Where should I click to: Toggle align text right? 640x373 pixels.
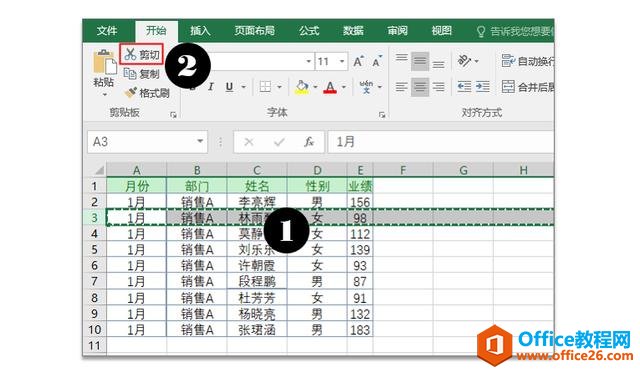click(438, 87)
